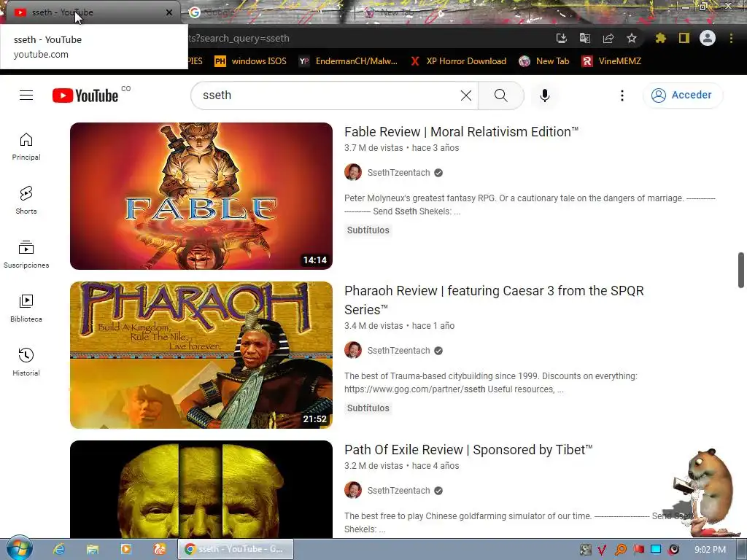Clear the search text with the X icon
Viewport: 747px width, 560px height.
pos(466,96)
